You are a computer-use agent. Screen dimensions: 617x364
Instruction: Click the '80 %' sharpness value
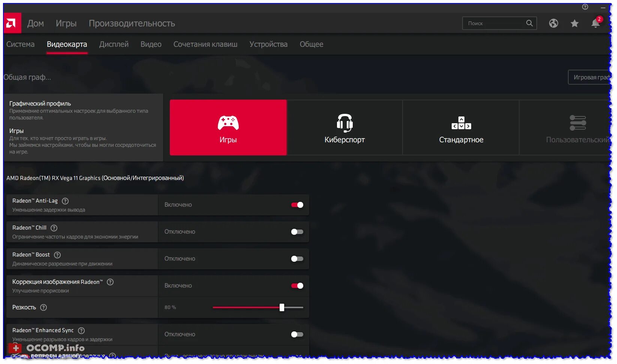pos(170,307)
